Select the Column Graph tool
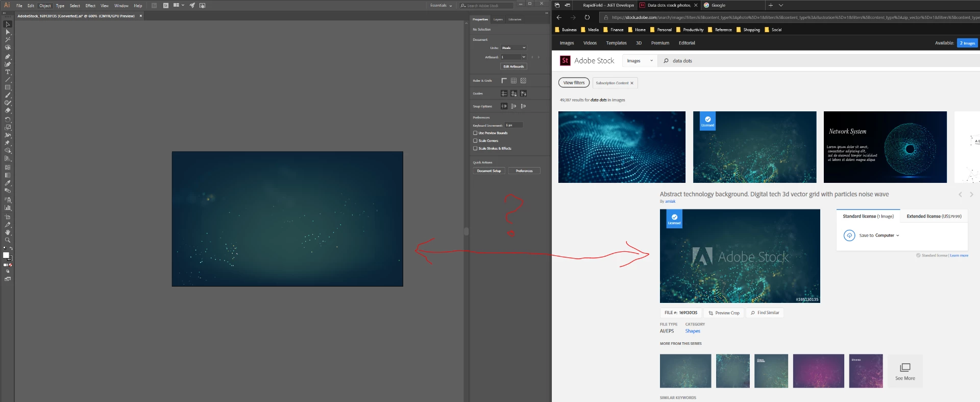 pos(8,208)
